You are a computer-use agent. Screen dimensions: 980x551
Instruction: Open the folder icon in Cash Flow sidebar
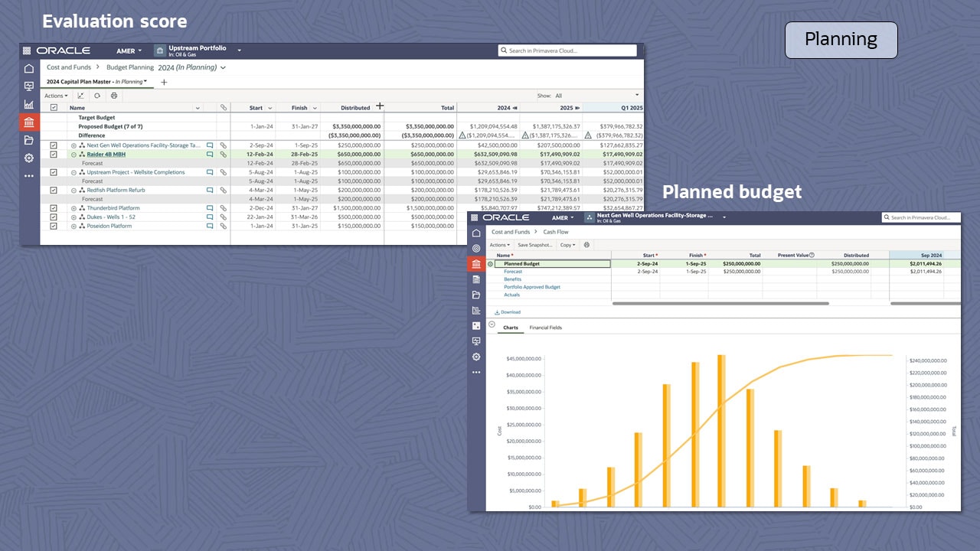476,295
